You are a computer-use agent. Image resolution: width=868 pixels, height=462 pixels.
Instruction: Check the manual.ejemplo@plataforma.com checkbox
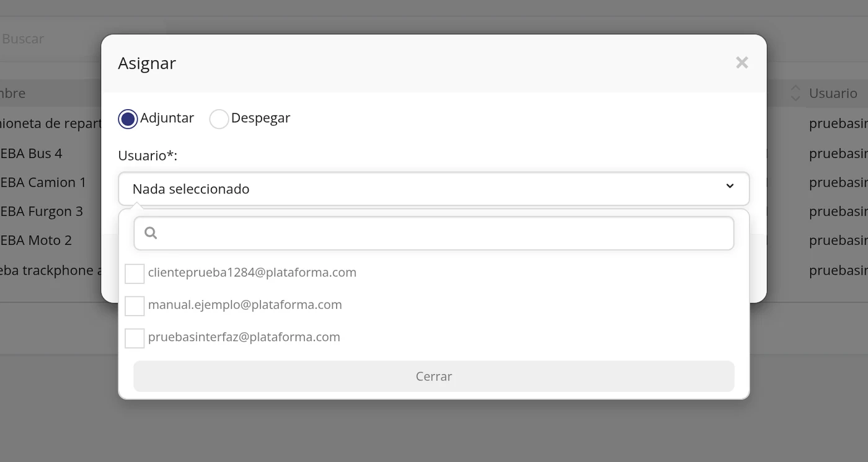click(x=135, y=306)
